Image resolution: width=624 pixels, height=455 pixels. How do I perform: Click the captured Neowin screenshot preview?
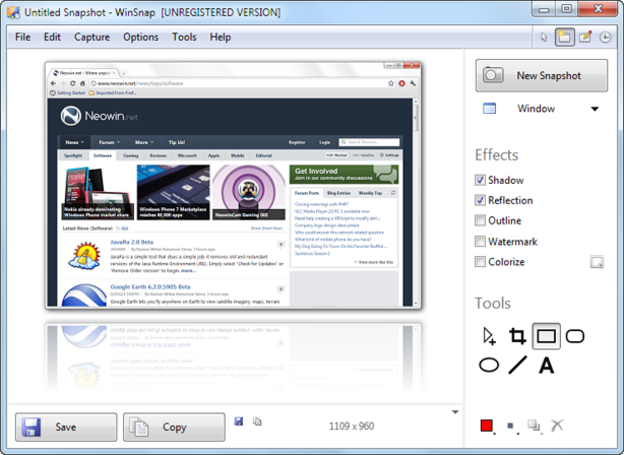point(233,186)
